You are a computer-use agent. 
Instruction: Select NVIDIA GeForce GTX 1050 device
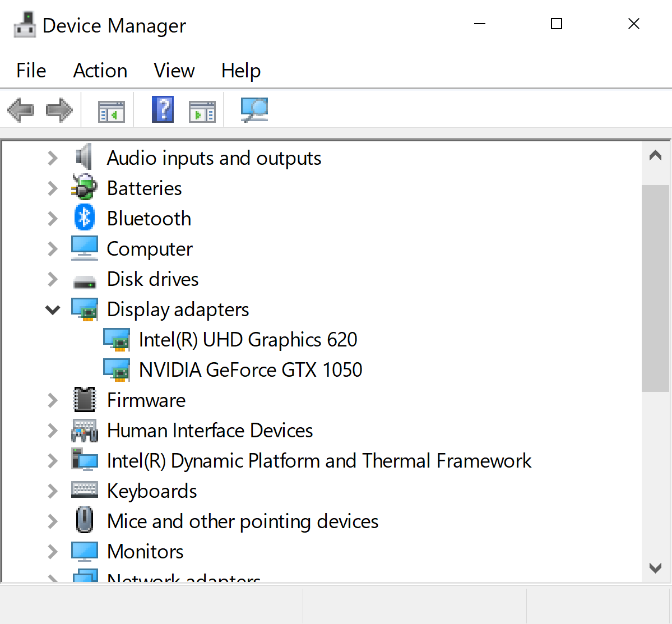[x=250, y=370]
